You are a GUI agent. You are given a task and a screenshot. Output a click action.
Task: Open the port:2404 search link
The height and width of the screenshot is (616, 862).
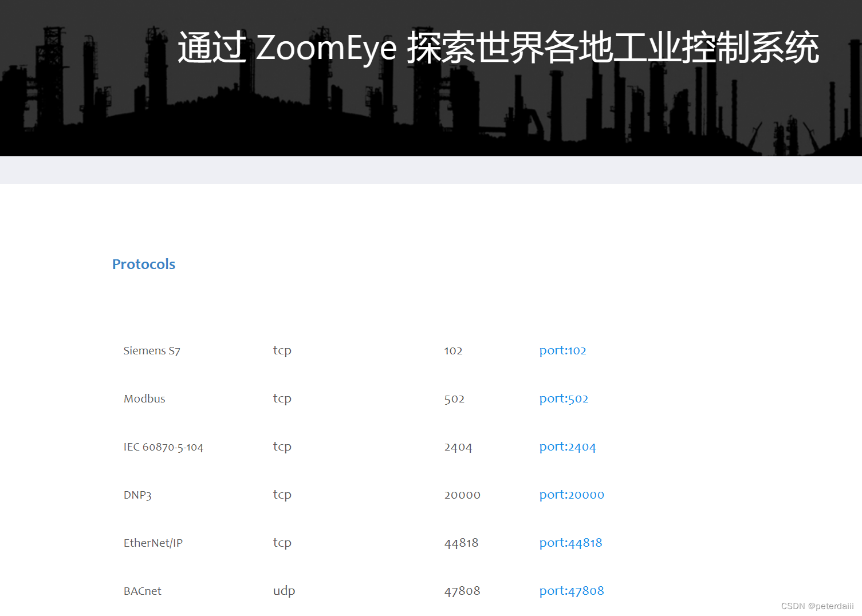pos(568,447)
